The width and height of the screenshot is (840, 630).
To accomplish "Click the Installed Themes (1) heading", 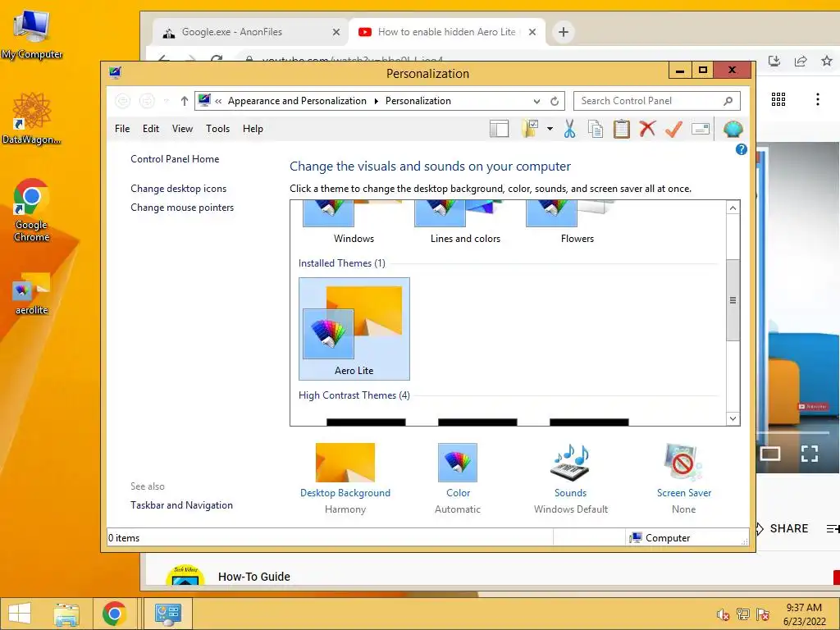I will [x=342, y=263].
